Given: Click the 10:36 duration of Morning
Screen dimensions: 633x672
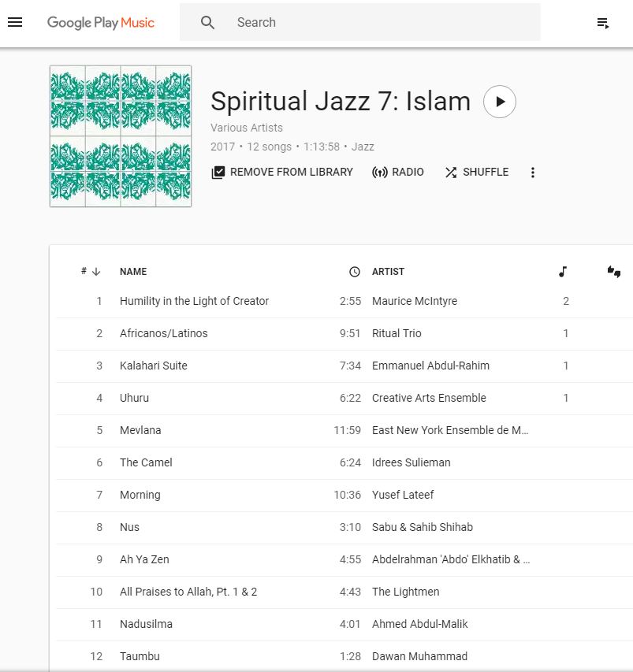Looking at the screenshot, I should pos(348,495).
